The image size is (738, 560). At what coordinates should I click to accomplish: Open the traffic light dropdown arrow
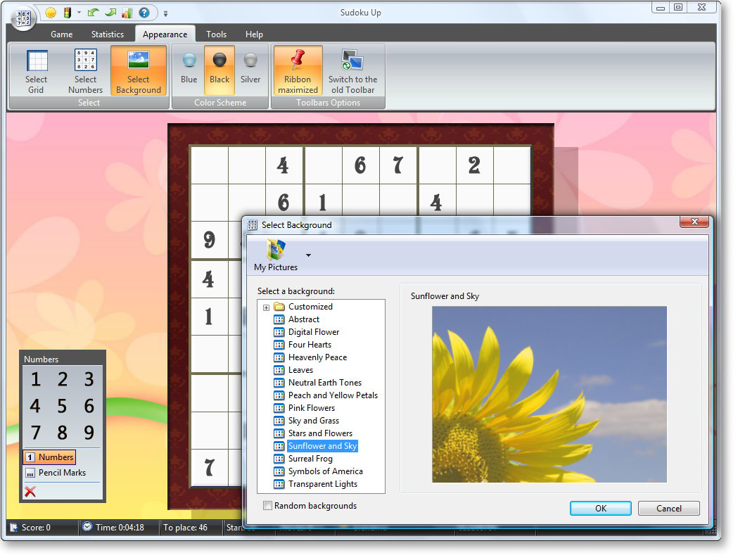pos(79,13)
